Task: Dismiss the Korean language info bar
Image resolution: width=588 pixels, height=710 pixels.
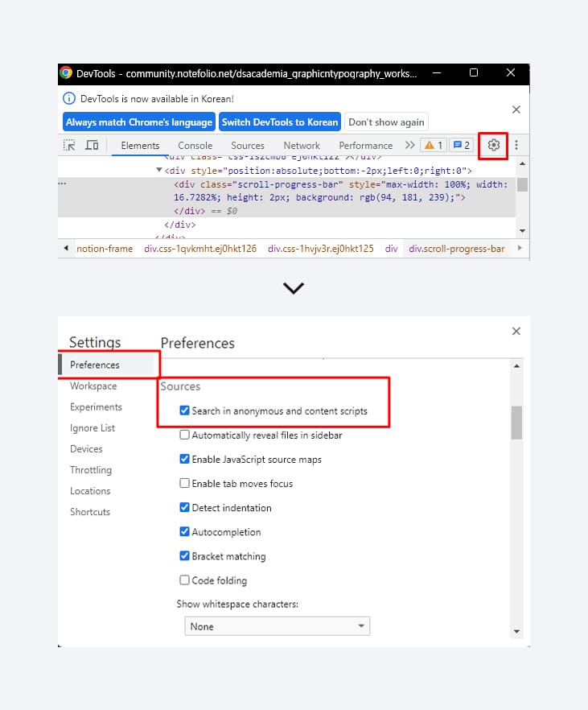Action: [516, 109]
